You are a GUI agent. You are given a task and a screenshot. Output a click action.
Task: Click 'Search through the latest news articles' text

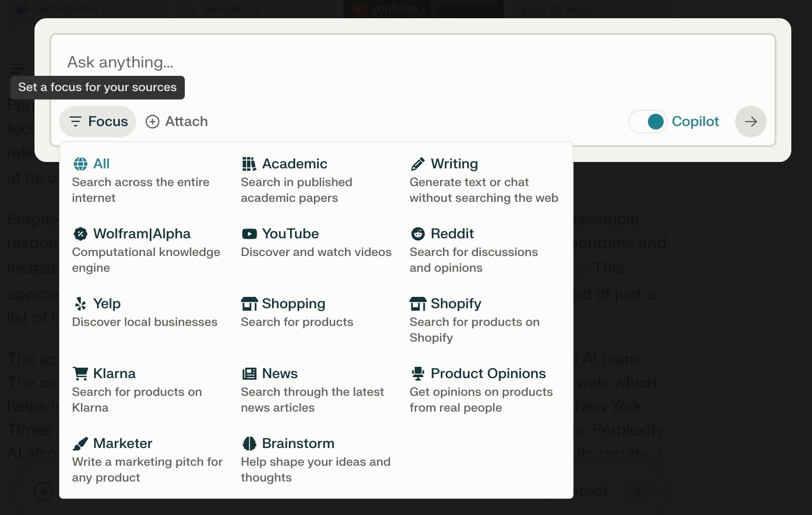pyautogui.click(x=312, y=400)
